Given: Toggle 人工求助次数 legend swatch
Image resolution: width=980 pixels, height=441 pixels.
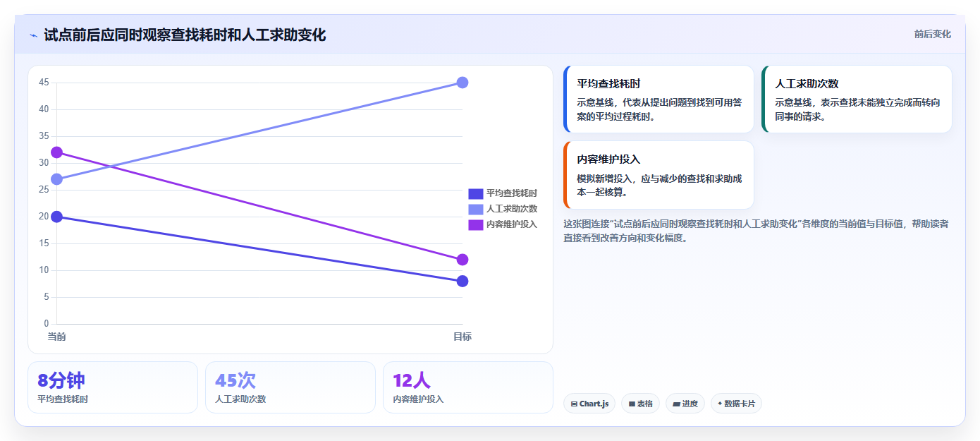Looking at the screenshot, I should (x=476, y=209).
